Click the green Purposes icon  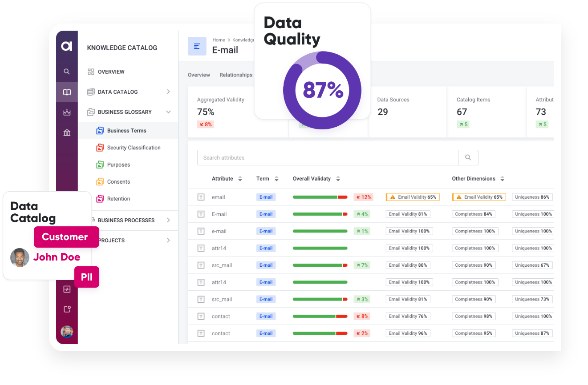coord(100,164)
